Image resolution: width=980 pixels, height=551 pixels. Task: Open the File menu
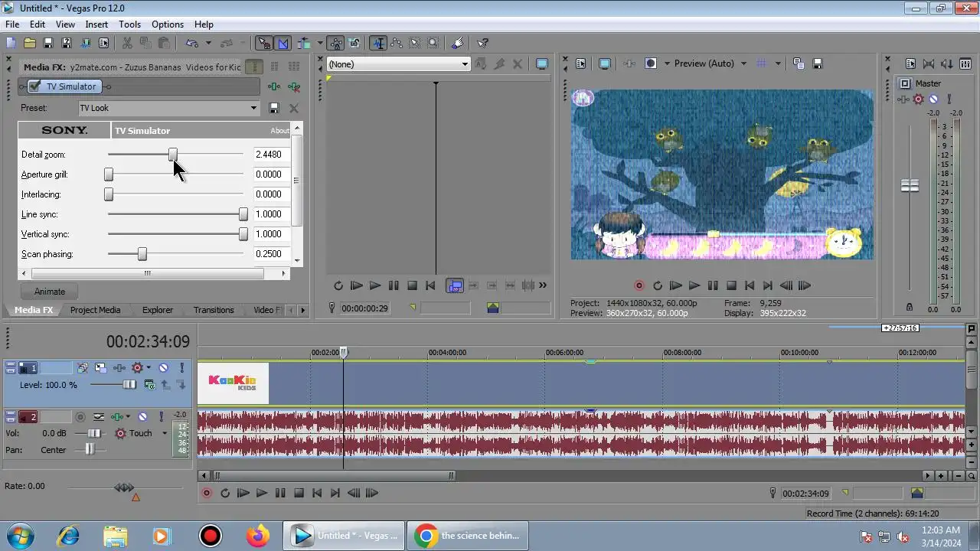[x=12, y=24]
